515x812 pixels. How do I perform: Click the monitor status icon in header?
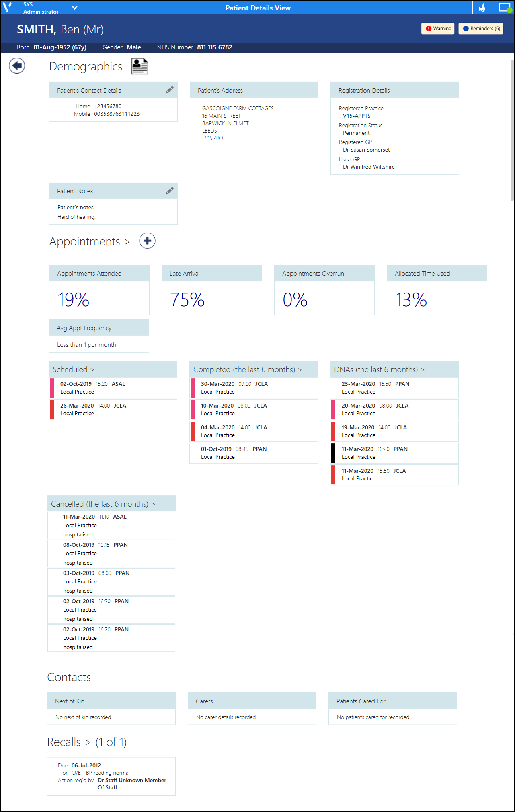pyautogui.click(x=505, y=8)
